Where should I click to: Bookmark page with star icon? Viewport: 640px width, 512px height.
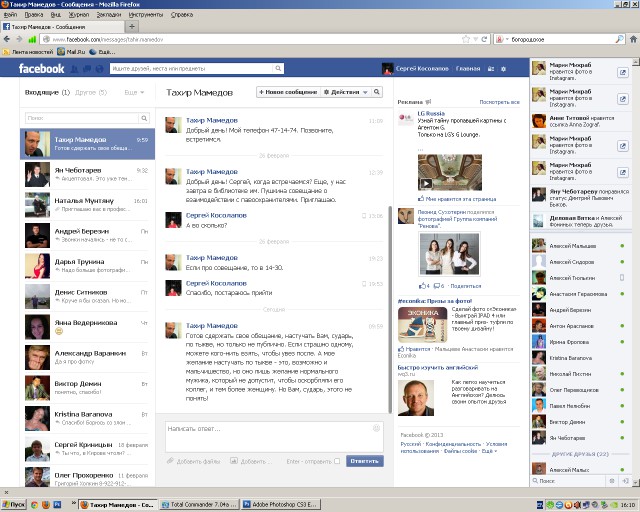466,39
